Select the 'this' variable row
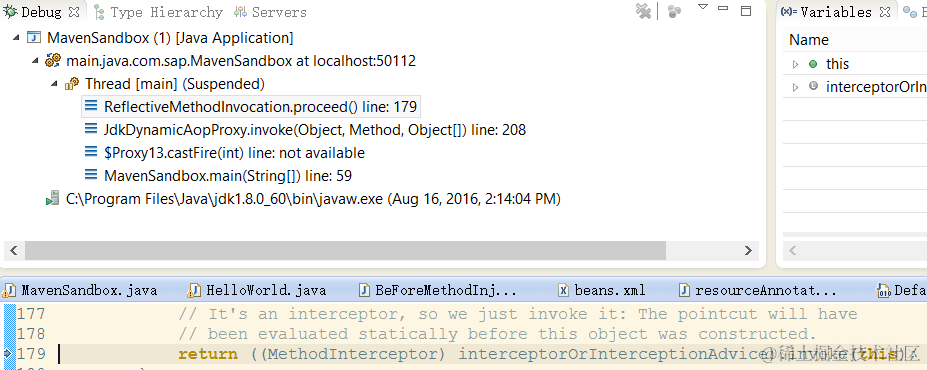927x370 pixels. pos(855,64)
